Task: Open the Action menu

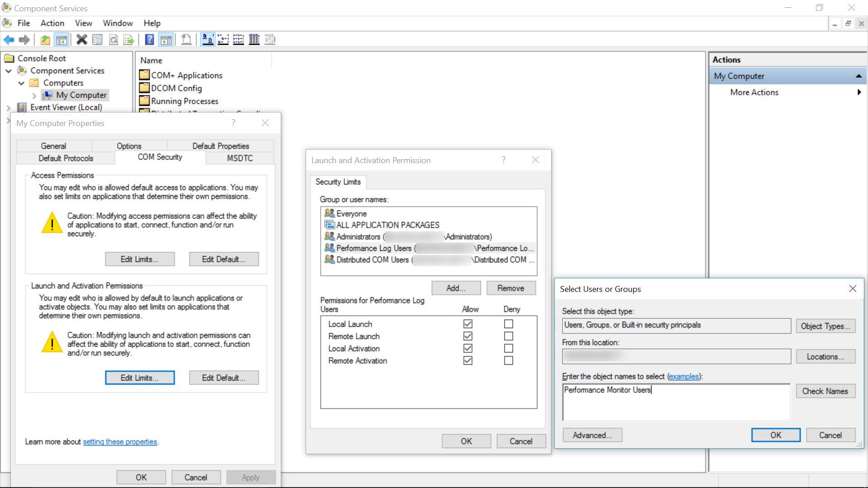Action: pyautogui.click(x=52, y=23)
